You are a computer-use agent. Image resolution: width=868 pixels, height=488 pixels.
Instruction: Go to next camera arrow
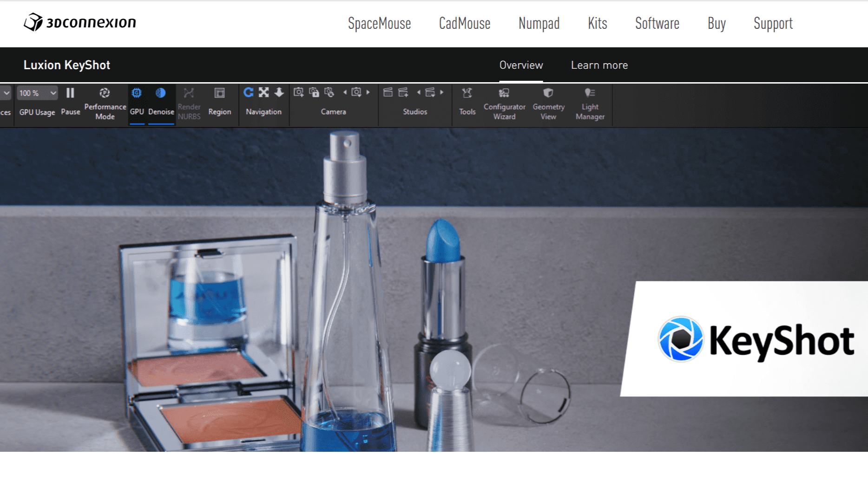368,92
